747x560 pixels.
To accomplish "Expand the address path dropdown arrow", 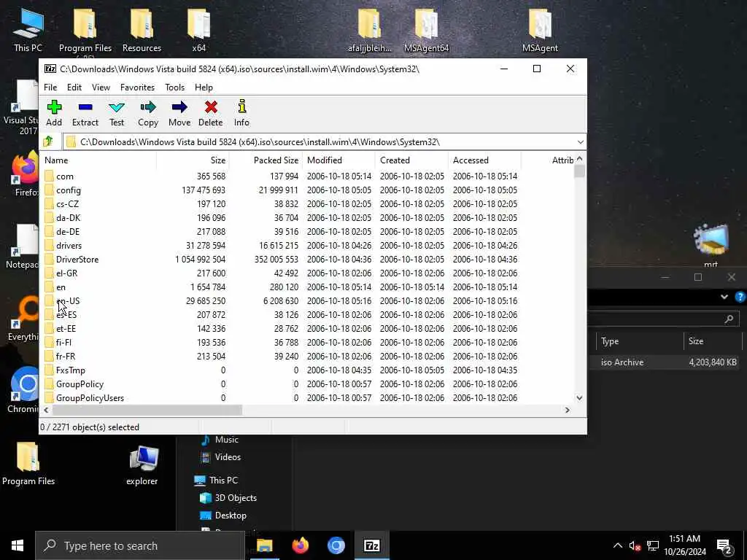I will (x=580, y=142).
